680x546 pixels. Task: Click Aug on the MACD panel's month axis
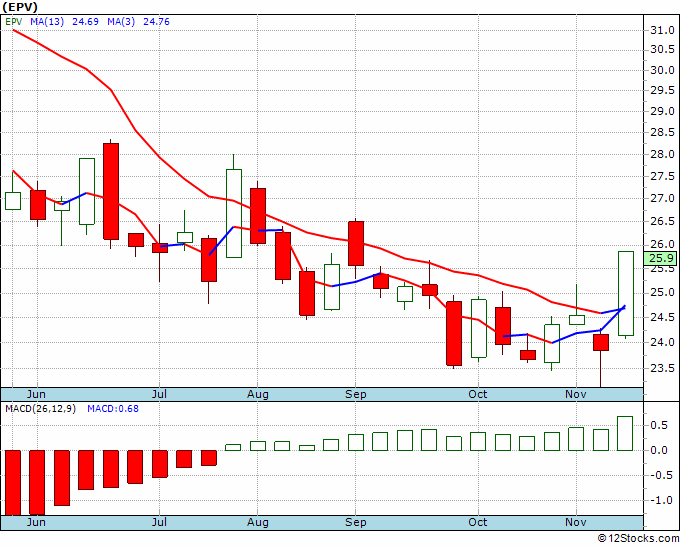pyautogui.click(x=258, y=523)
